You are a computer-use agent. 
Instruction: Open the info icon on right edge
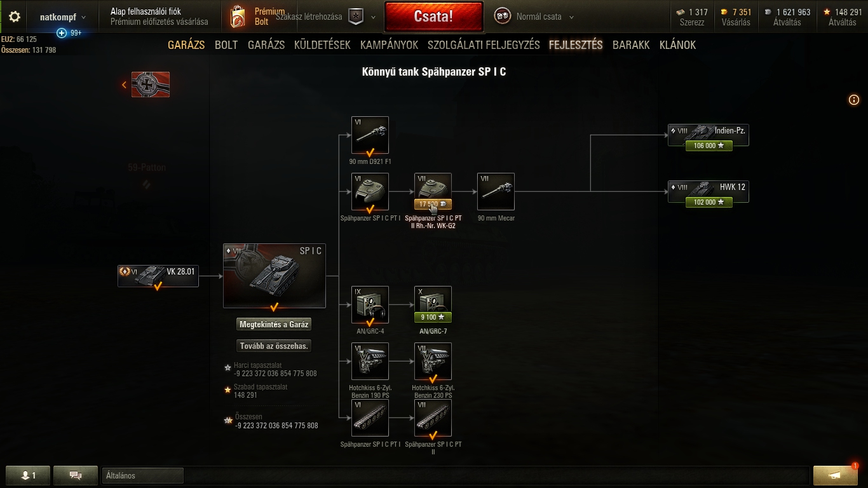click(854, 100)
